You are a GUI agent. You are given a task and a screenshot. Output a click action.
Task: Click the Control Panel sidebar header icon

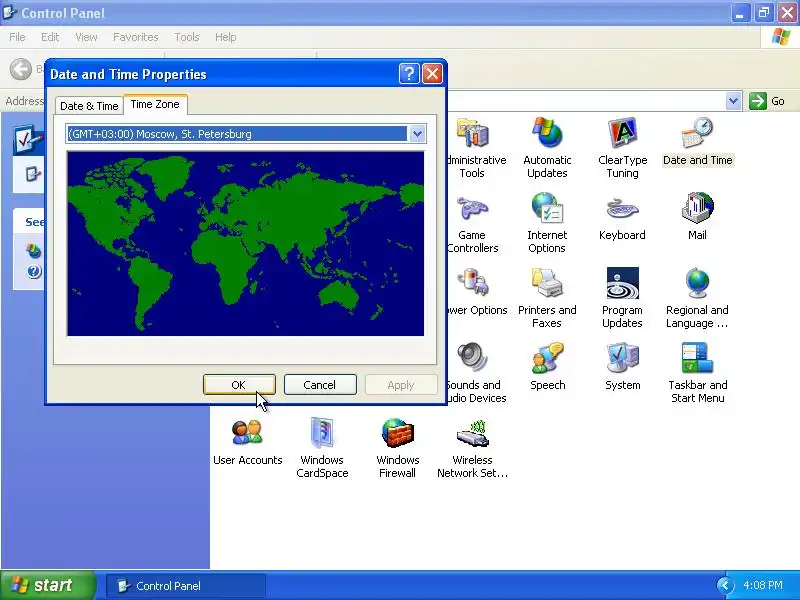tap(29, 139)
